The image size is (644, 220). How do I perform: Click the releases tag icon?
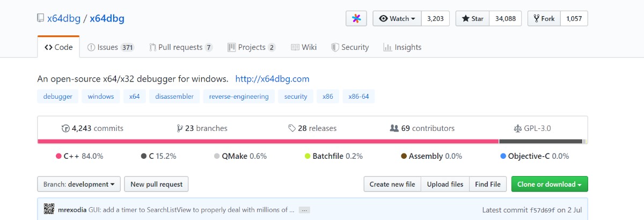click(x=292, y=128)
